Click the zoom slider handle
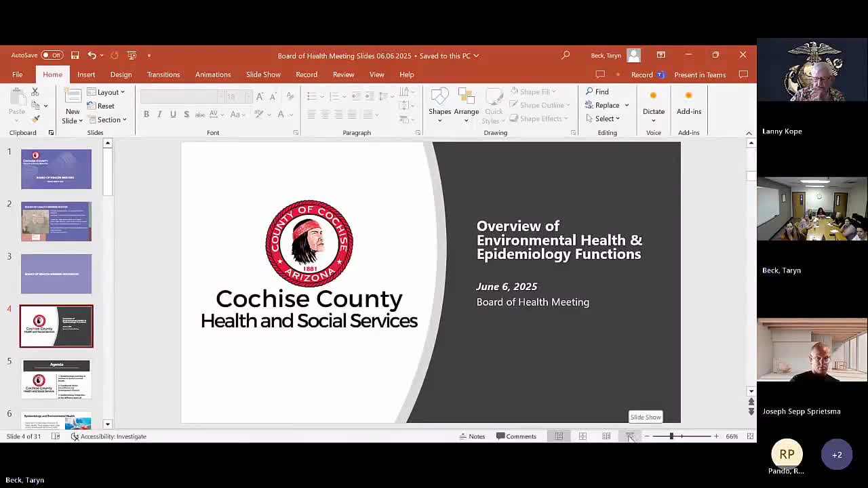868x488 pixels. [x=671, y=436]
